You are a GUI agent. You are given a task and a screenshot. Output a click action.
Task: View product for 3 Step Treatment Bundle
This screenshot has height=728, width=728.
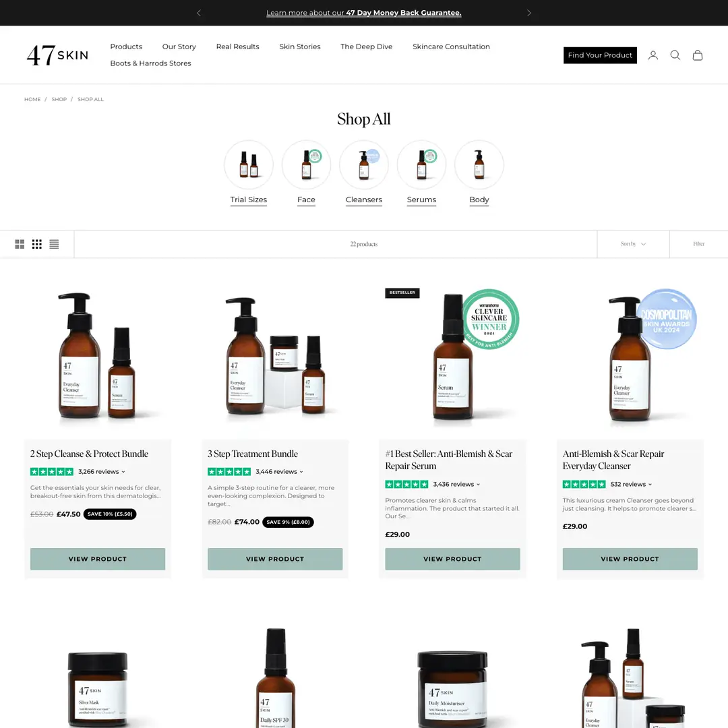[275, 559]
